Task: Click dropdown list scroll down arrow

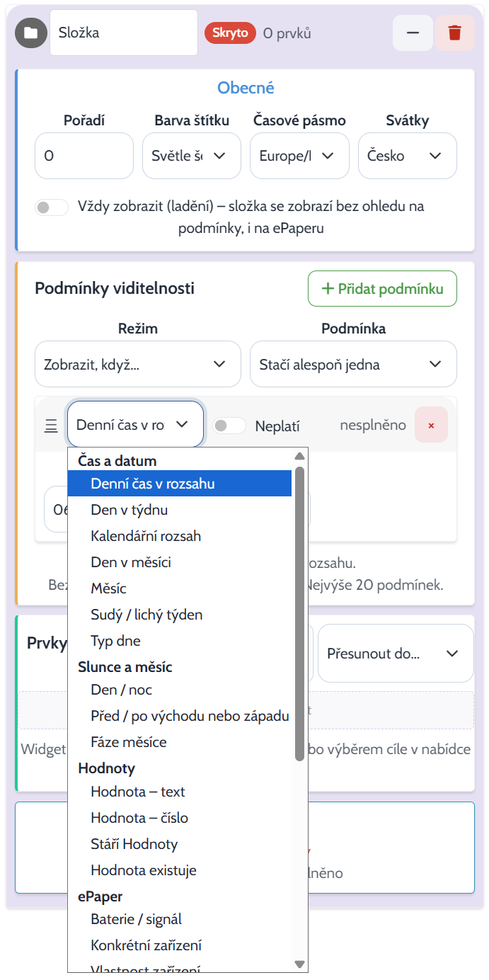Action: click(299, 964)
